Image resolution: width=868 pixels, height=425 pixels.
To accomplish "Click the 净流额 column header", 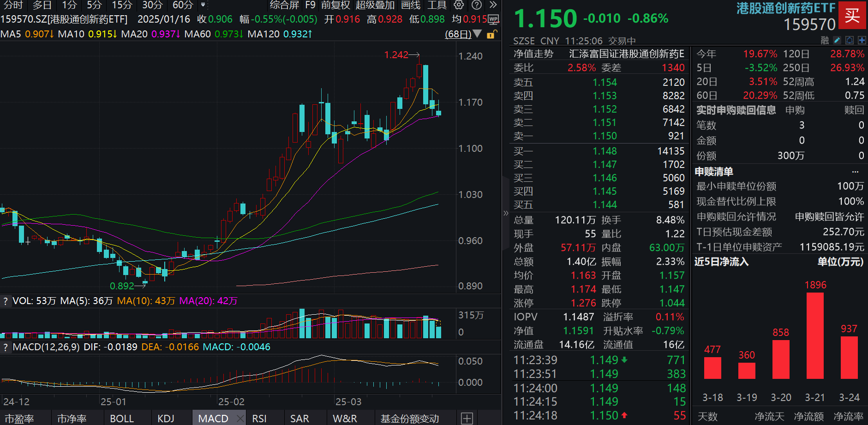I will click(x=808, y=417).
